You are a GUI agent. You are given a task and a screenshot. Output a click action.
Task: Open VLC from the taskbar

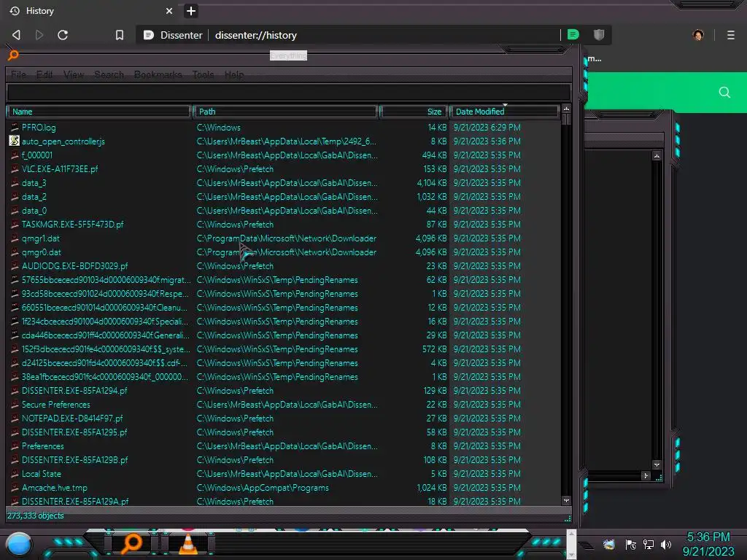[x=187, y=544]
